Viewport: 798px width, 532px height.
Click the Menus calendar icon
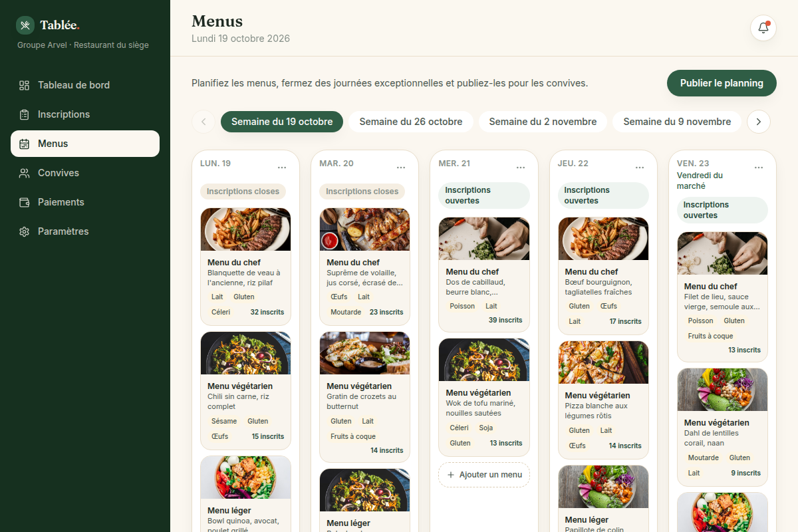click(x=25, y=144)
